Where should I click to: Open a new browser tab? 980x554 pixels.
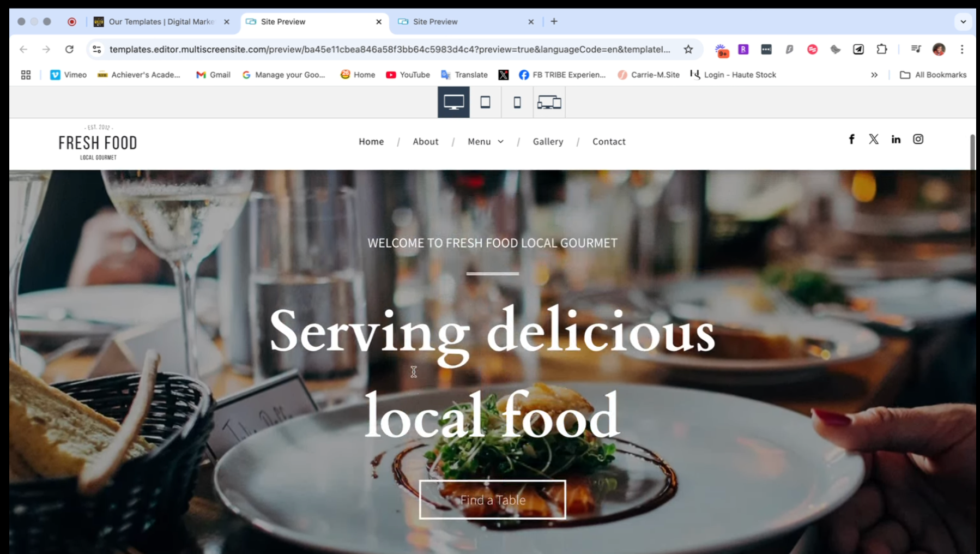click(x=554, y=21)
